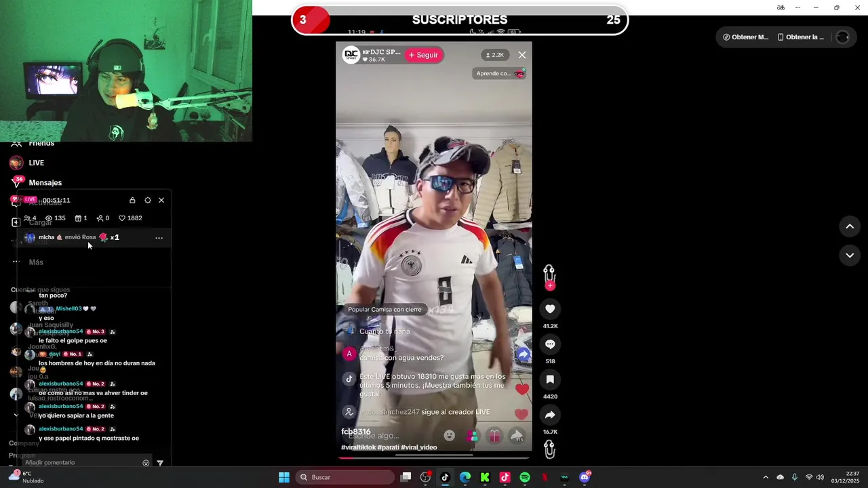Open Microsoft Edge from the taskbar
The image size is (868, 488).
465,477
